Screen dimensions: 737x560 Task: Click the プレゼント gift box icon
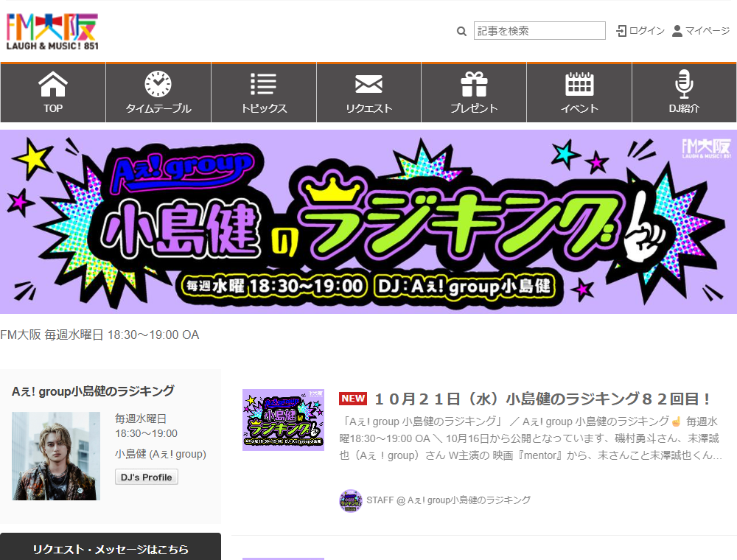(474, 84)
